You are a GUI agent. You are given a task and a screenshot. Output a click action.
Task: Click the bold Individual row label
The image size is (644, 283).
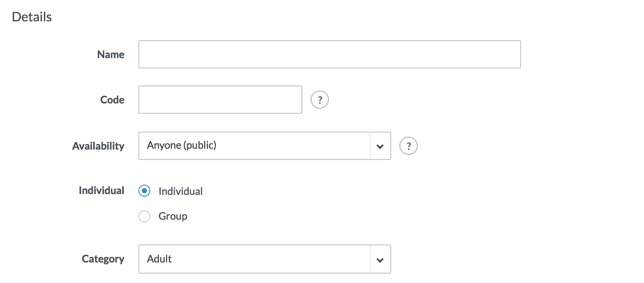(x=101, y=191)
